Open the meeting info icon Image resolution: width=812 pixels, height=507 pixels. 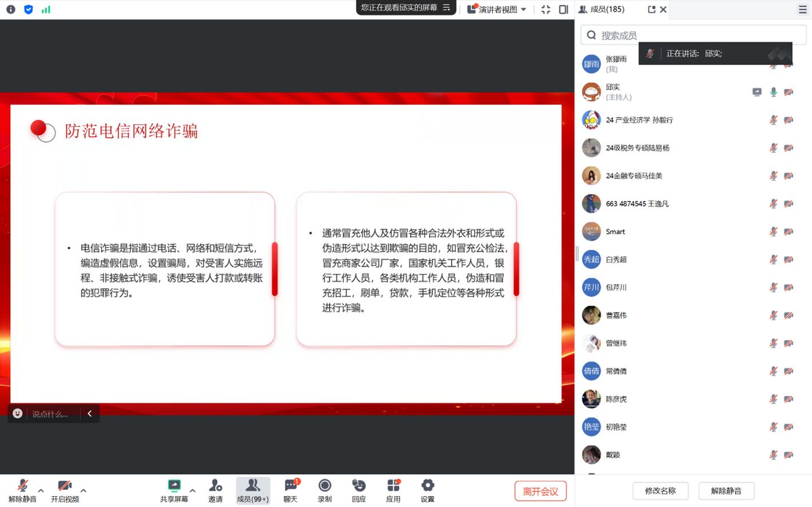(11, 9)
